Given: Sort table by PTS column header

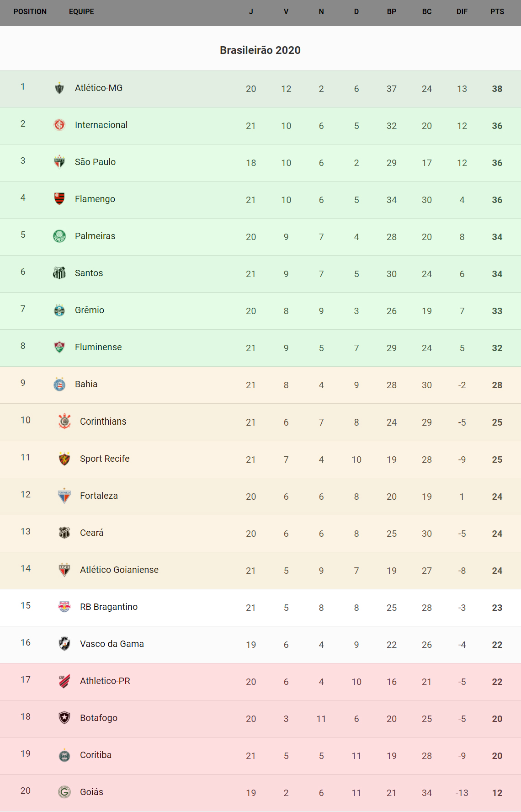Looking at the screenshot, I should (x=497, y=12).
